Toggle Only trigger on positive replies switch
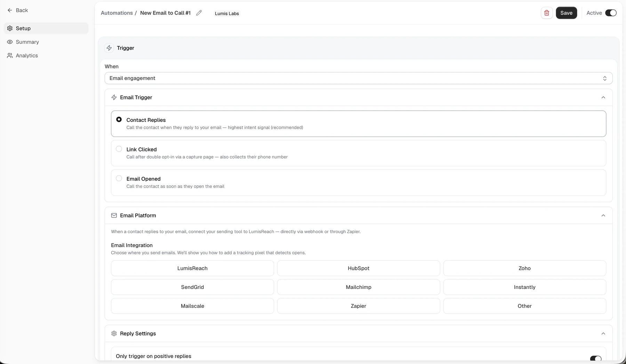The width and height of the screenshot is (626, 364). (x=596, y=358)
